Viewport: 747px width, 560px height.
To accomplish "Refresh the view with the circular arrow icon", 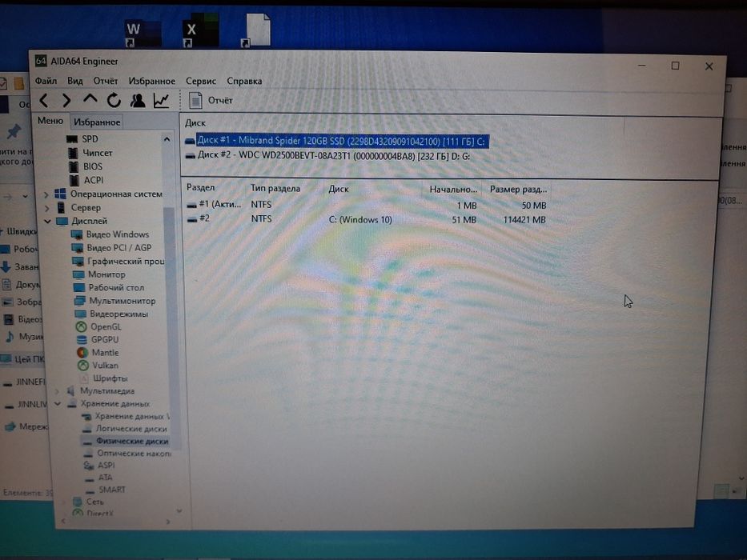I will [x=114, y=101].
